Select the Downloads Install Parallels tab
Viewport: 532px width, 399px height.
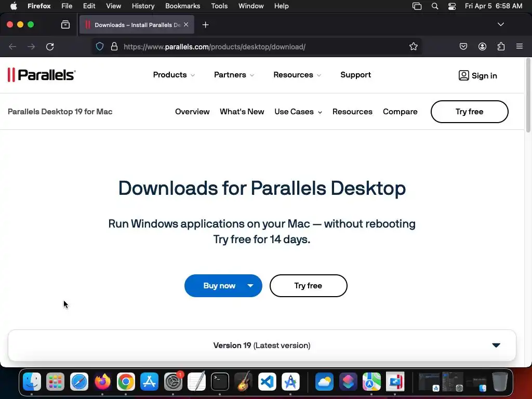click(x=137, y=25)
